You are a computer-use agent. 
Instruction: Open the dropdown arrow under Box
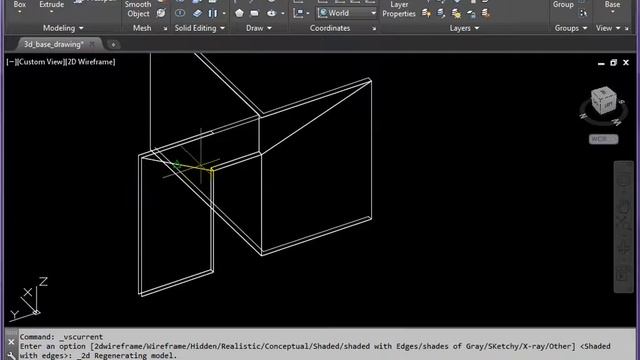click(20, 12)
